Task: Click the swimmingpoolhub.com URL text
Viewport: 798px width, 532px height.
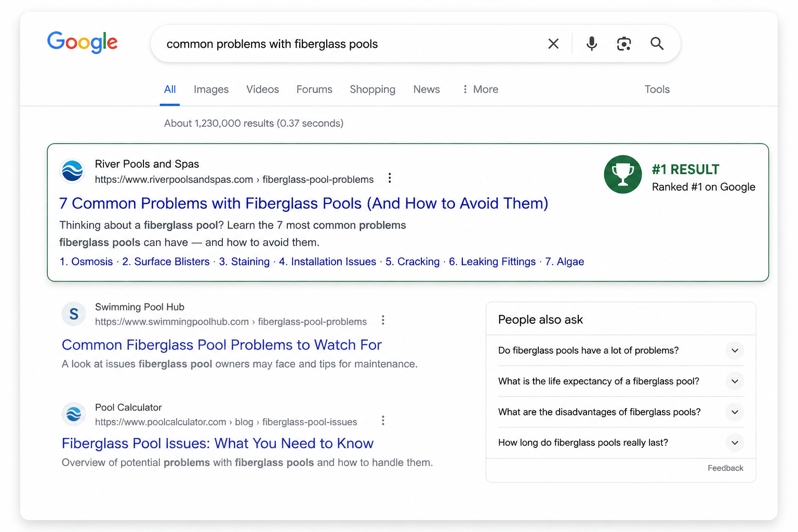Action: 231,322
